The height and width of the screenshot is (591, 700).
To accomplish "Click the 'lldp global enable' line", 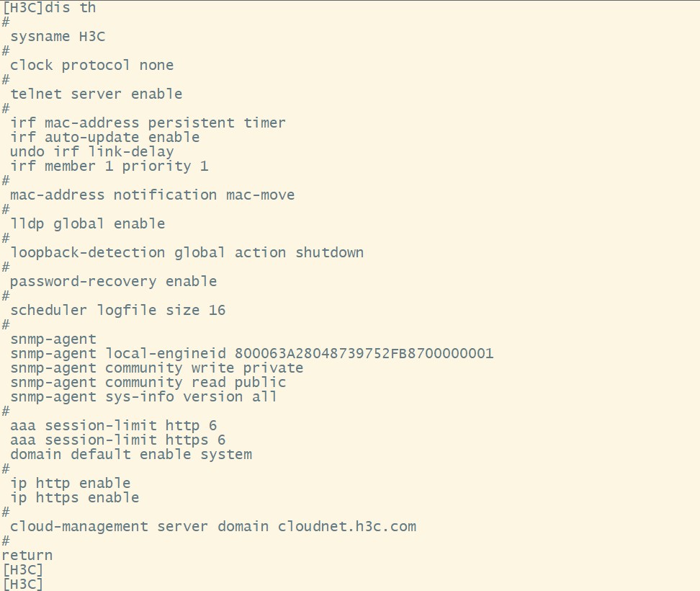I will [87, 223].
